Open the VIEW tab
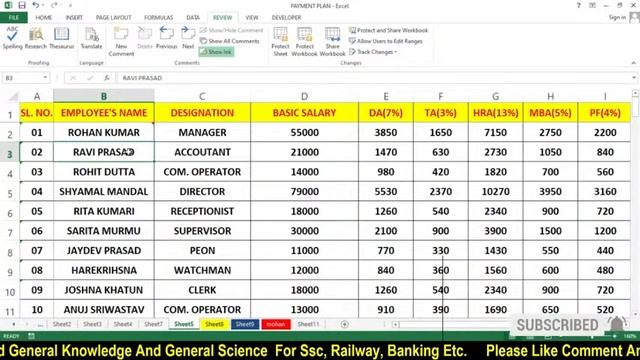The image size is (640, 360). (x=252, y=18)
